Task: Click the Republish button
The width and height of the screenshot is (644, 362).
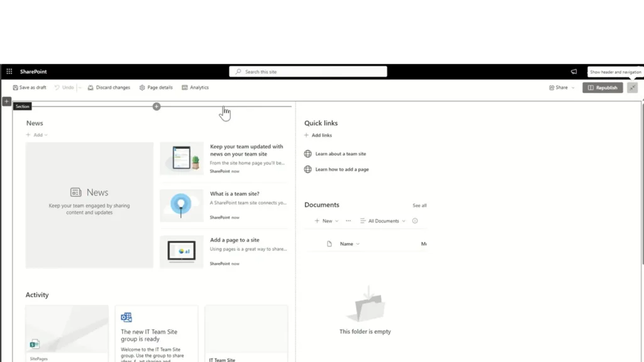Action: point(602,87)
